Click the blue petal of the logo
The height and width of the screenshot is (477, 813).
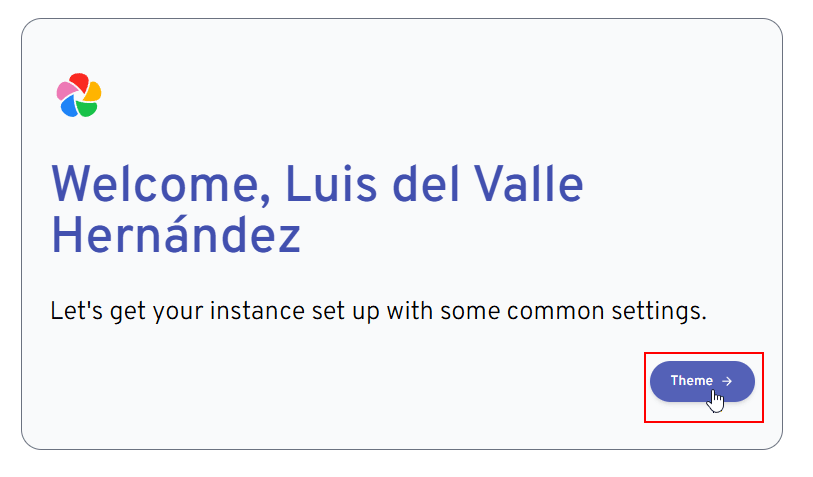pyautogui.click(x=69, y=106)
